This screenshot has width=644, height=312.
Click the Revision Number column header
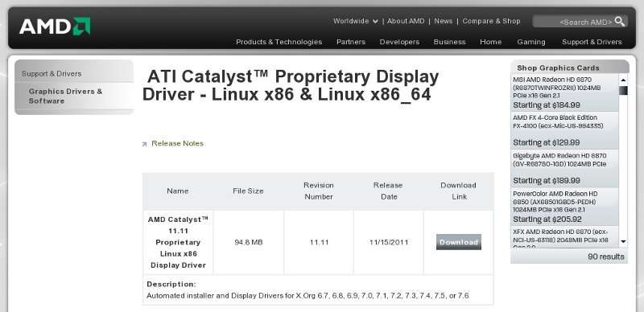[318, 191]
